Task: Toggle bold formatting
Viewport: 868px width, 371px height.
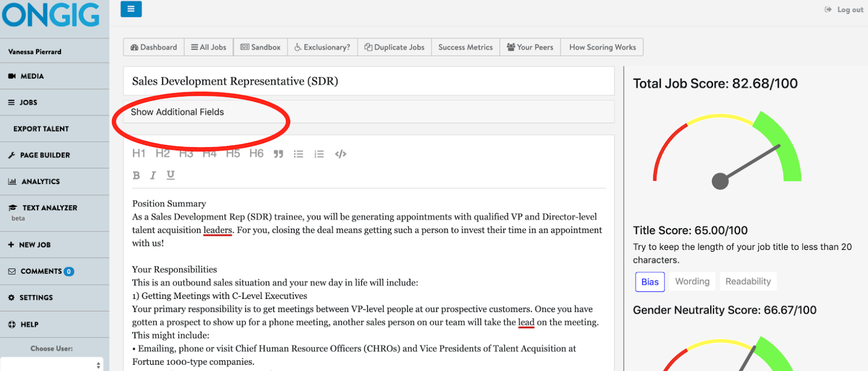Action: click(136, 175)
